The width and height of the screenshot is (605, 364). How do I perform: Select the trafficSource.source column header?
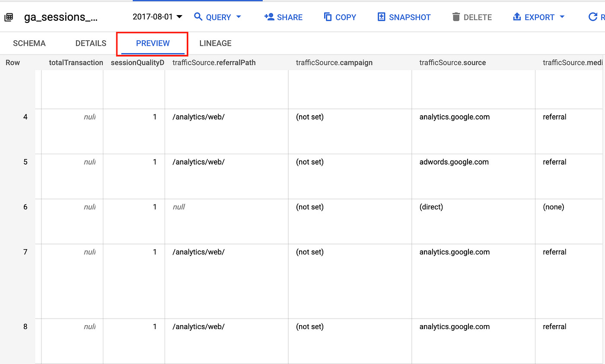pos(452,63)
